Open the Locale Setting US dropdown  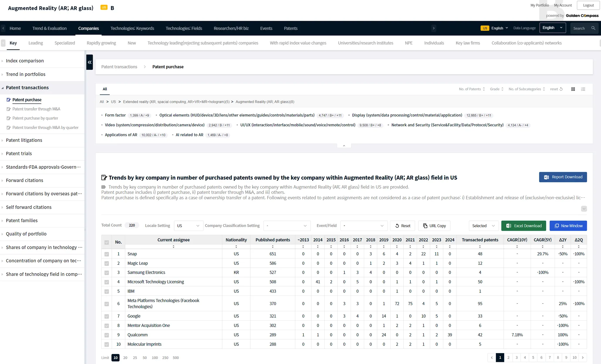pyautogui.click(x=188, y=226)
